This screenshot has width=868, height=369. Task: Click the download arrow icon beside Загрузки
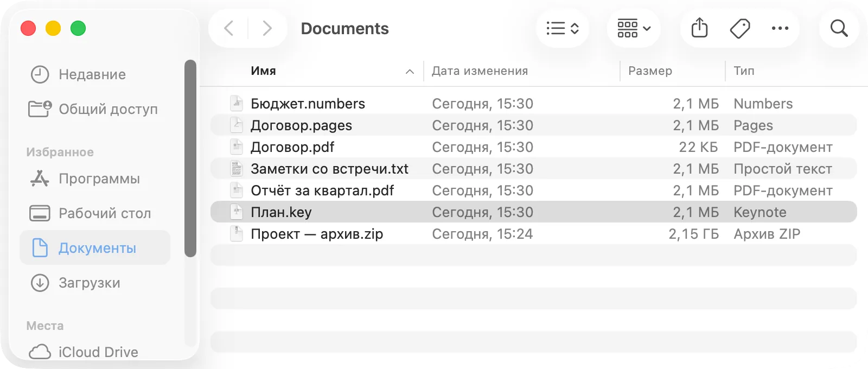[x=40, y=283]
